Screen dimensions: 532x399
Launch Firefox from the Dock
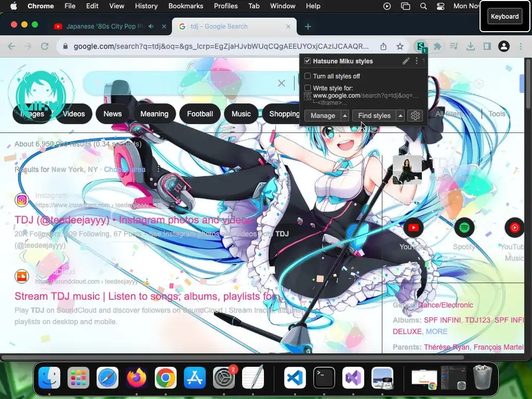coord(137,378)
